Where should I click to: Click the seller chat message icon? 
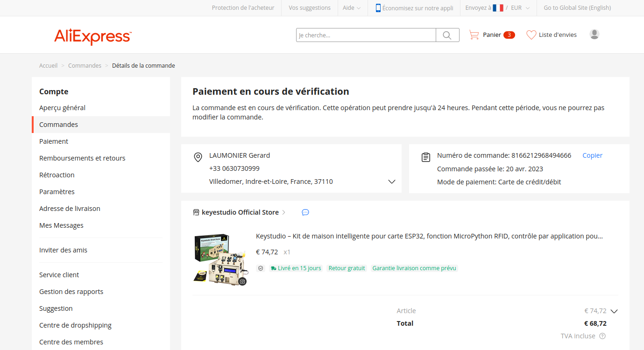(x=305, y=212)
